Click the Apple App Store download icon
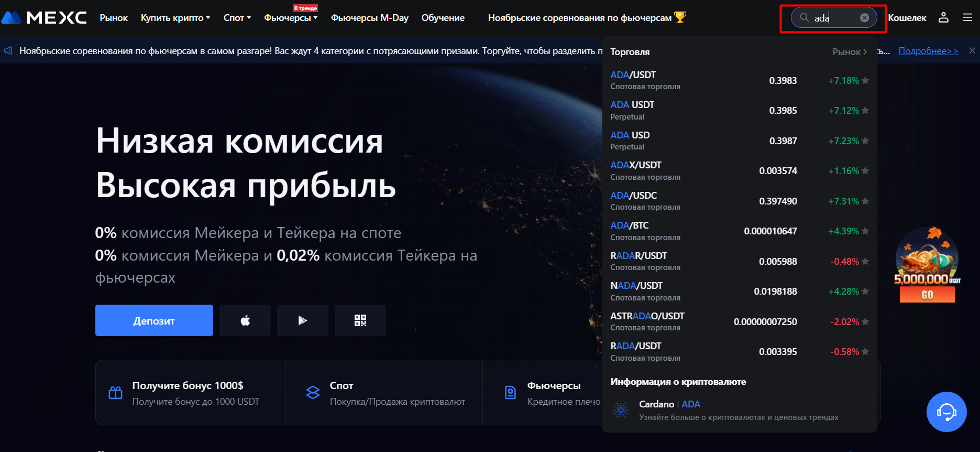Screen dimensions: 980x452 coord(245,320)
